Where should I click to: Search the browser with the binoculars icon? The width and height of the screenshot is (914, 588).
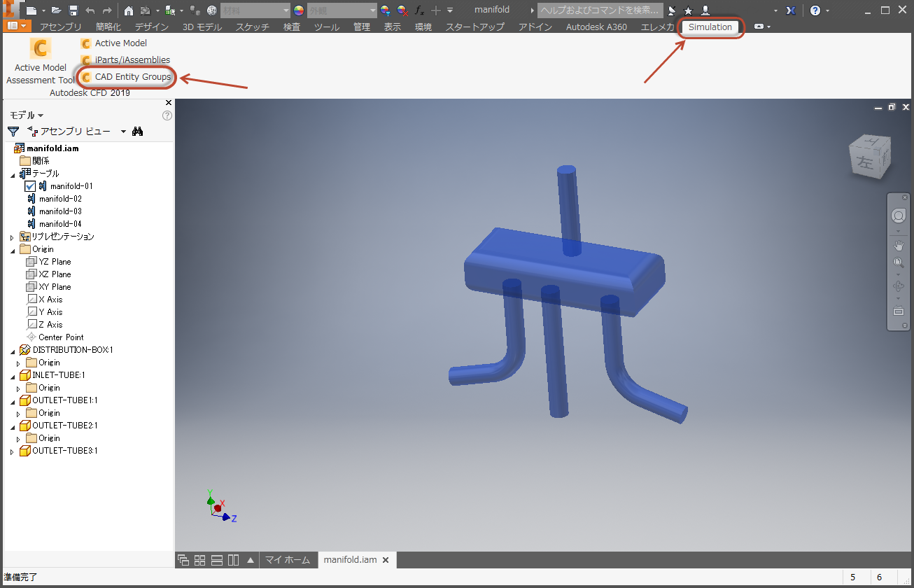[138, 131]
